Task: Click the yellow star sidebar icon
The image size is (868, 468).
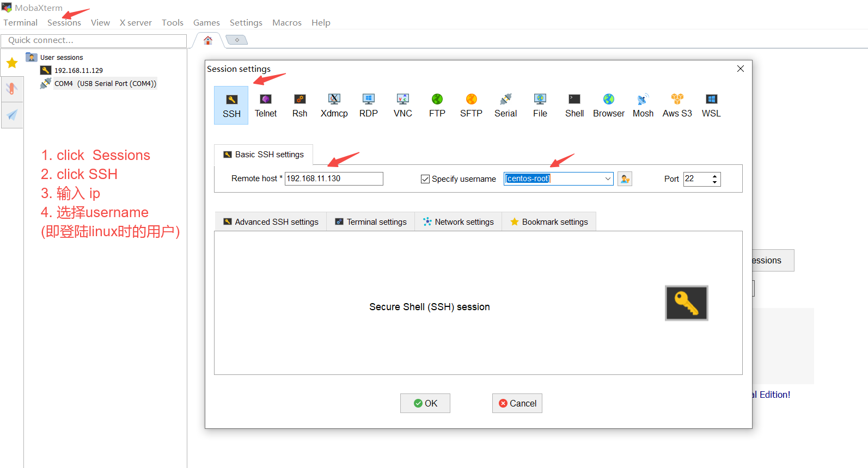Action: [x=12, y=63]
